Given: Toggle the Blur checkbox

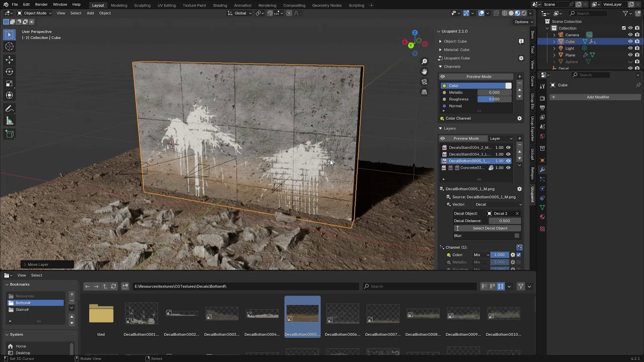Looking at the screenshot, I should (x=517, y=236).
